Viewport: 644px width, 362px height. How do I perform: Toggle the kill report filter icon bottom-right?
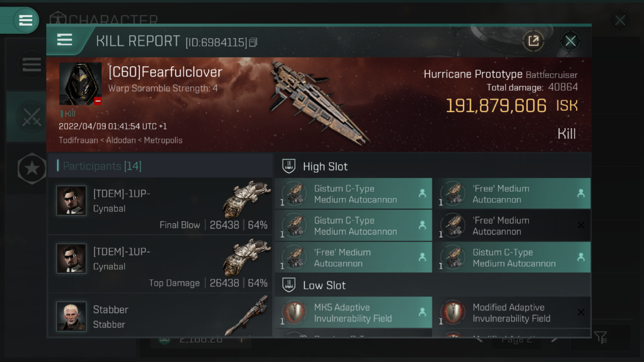(601, 337)
